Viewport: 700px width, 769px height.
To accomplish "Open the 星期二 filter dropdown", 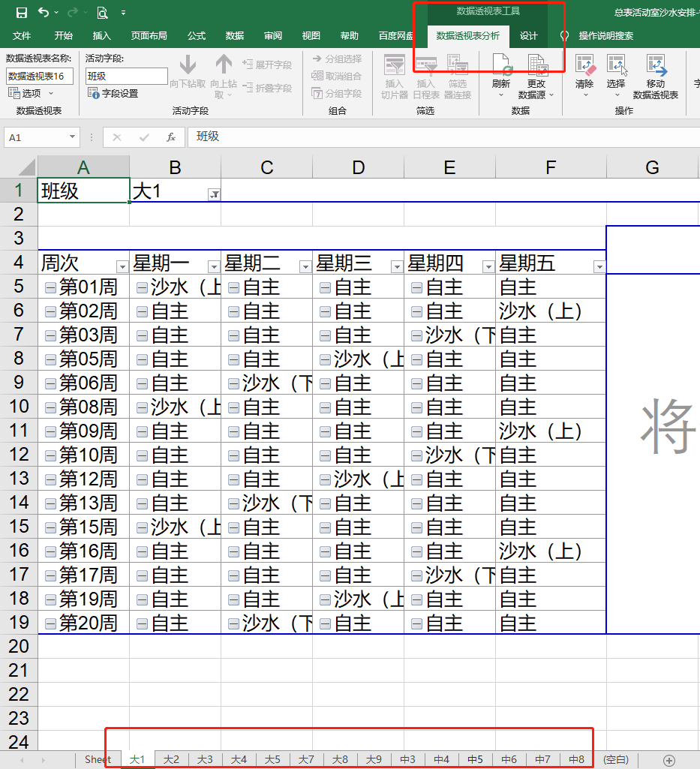I will click(x=305, y=267).
